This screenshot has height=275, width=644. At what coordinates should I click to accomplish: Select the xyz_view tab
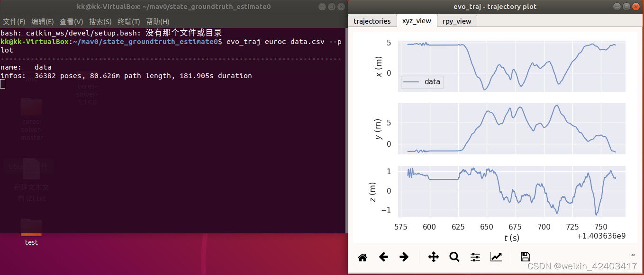[x=417, y=21]
